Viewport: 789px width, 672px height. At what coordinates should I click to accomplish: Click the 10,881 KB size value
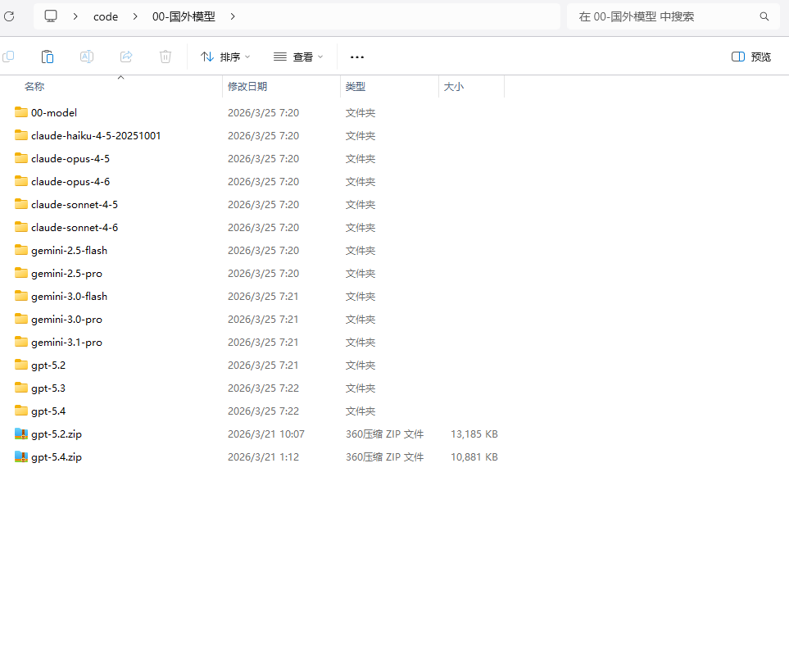[x=474, y=457]
